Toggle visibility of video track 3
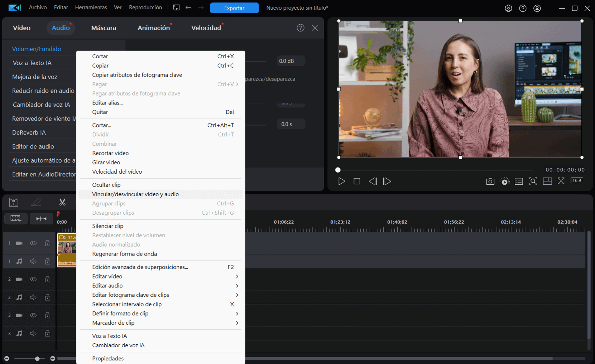Screen dimensions: 595x364 33,315
